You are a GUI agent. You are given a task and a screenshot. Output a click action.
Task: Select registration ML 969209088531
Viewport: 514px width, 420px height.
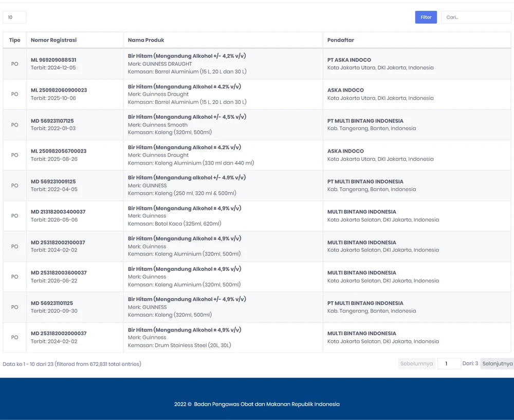53,60
